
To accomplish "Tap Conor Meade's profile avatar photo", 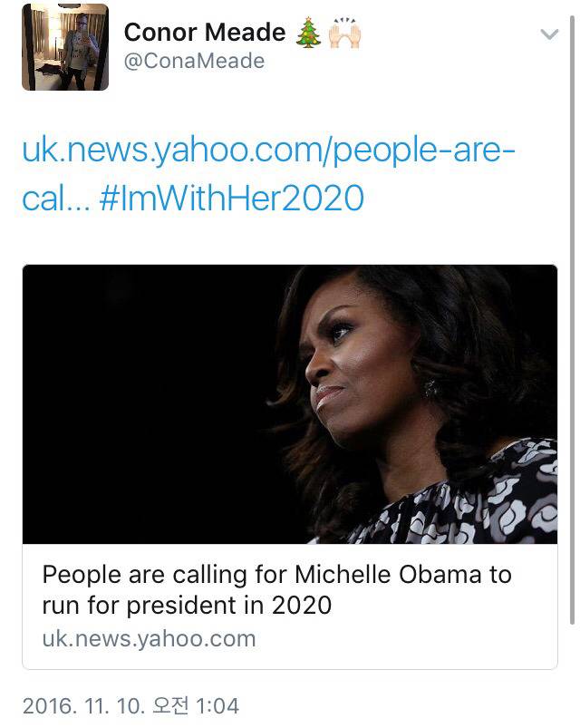I will point(64,47).
